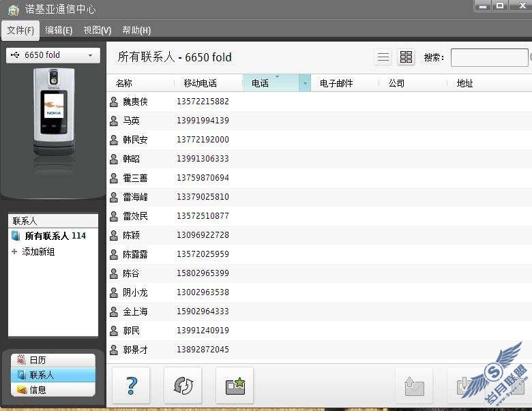Image resolution: width=532 pixels, height=411 pixels.
Task: Click person icon beside 金上海
Action: coord(114,311)
